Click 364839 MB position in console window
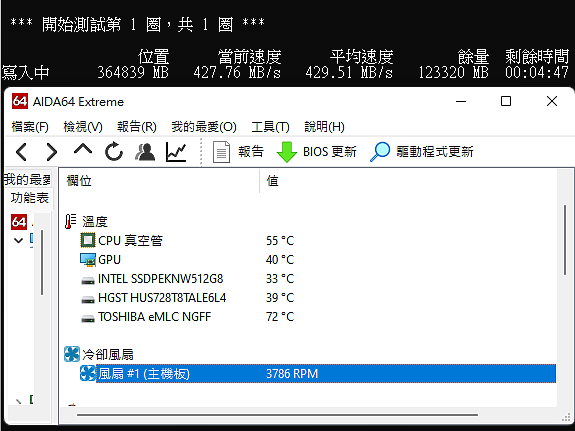Screen dimensions: 575x431 point(133,72)
